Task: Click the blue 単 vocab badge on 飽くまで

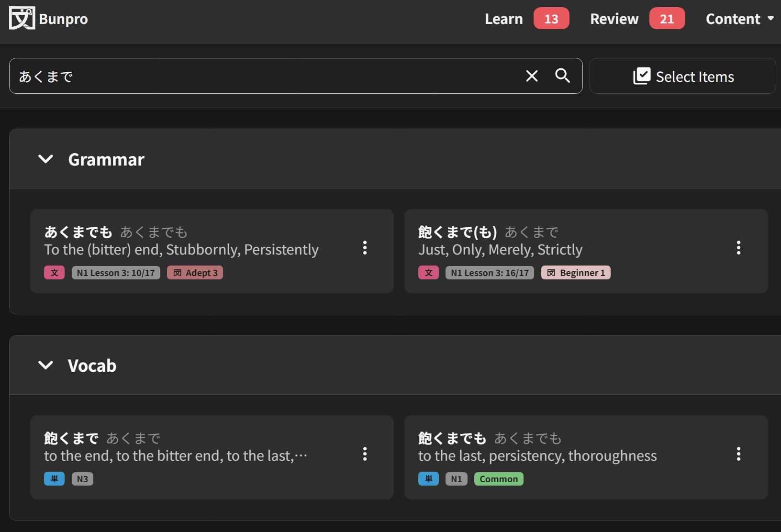Action: coord(55,479)
